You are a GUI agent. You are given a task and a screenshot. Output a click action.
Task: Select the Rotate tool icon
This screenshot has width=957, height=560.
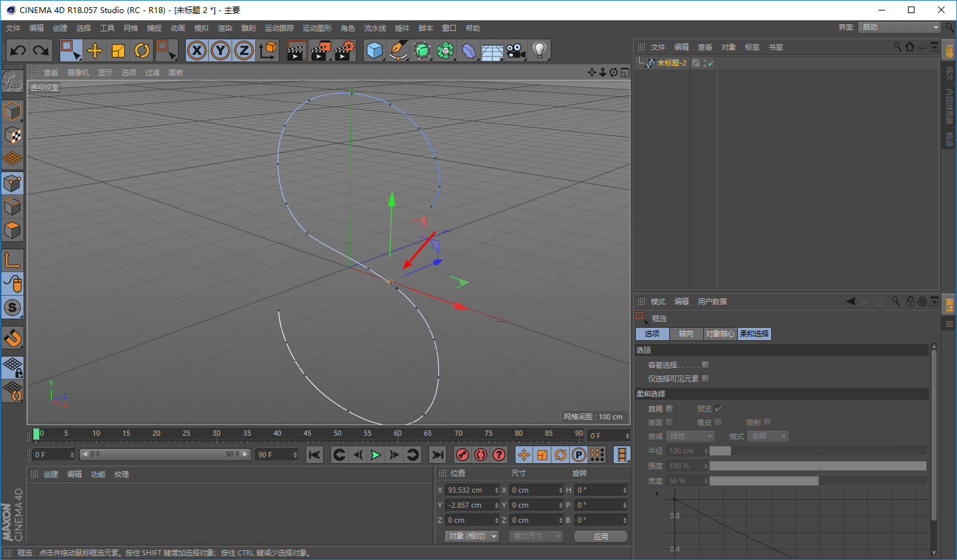(142, 50)
